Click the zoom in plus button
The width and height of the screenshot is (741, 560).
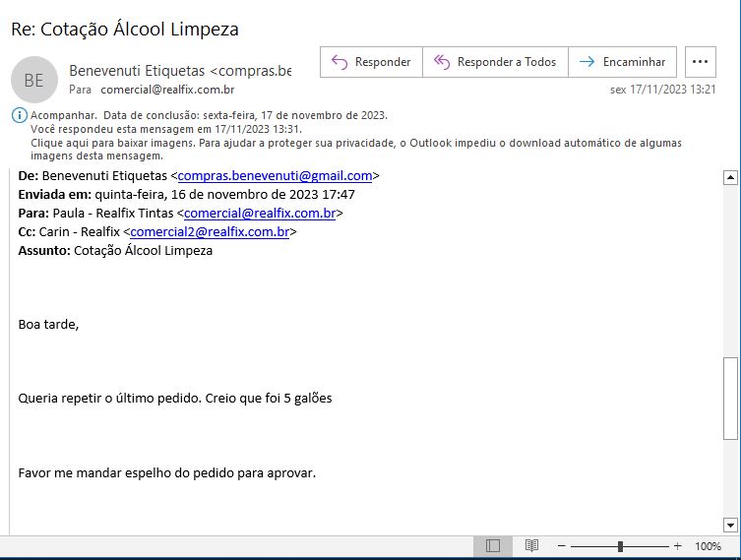coord(677,546)
